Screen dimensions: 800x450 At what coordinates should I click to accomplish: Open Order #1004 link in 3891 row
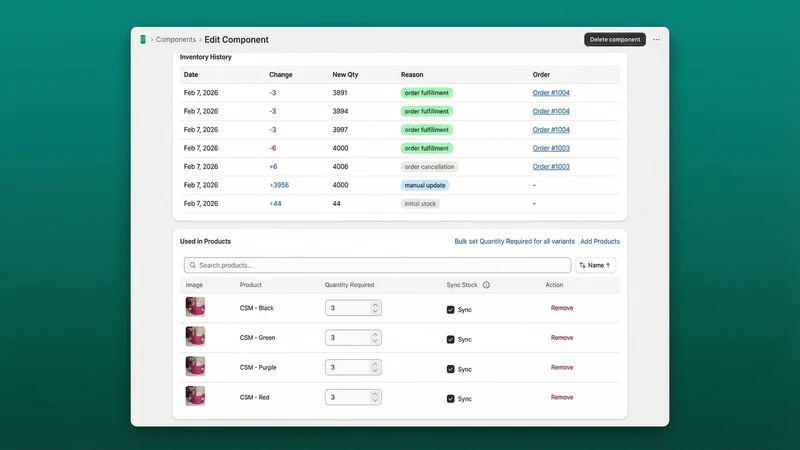coord(551,93)
